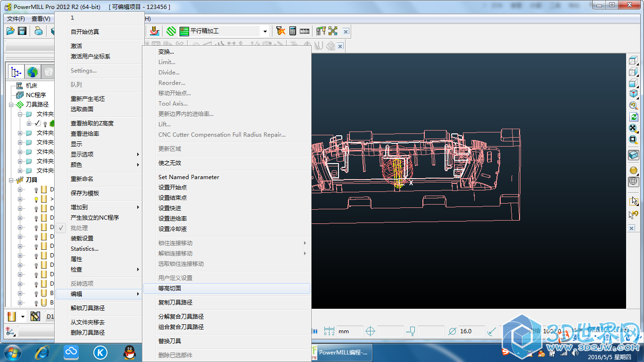
Task: Open the tool type dropdown arrow near D1
Action: (23, 317)
